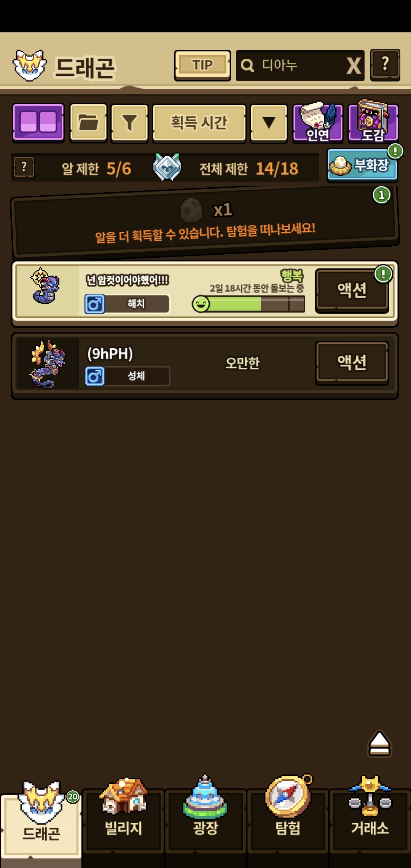This screenshot has width=411, height=868.
Task: Switch to the 탐험 compass tab
Action: 288,818
